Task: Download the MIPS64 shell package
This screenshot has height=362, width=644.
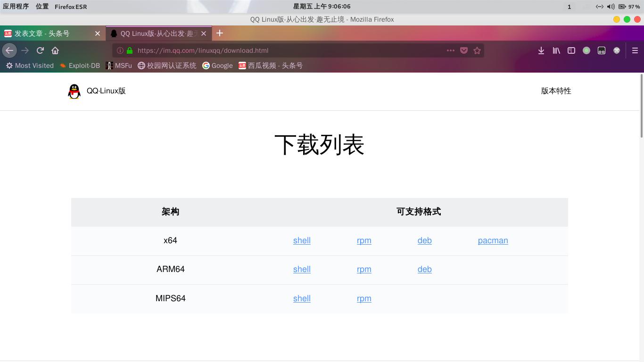Action: pos(302,298)
